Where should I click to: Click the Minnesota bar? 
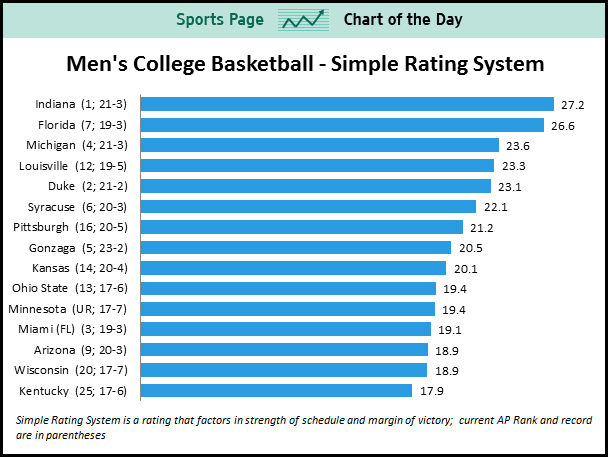(288, 309)
